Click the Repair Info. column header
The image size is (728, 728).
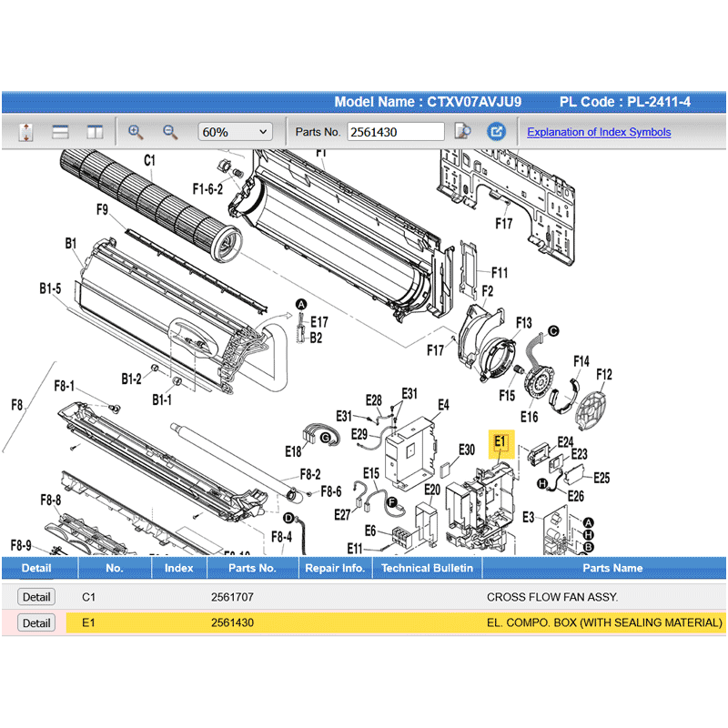click(x=334, y=568)
